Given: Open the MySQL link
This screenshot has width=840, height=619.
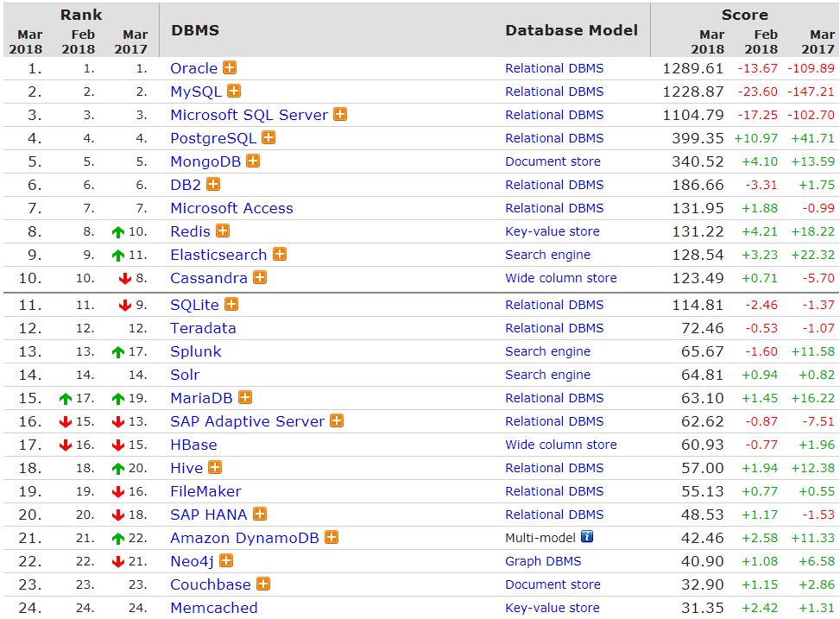Looking at the screenshot, I should (x=196, y=92).
